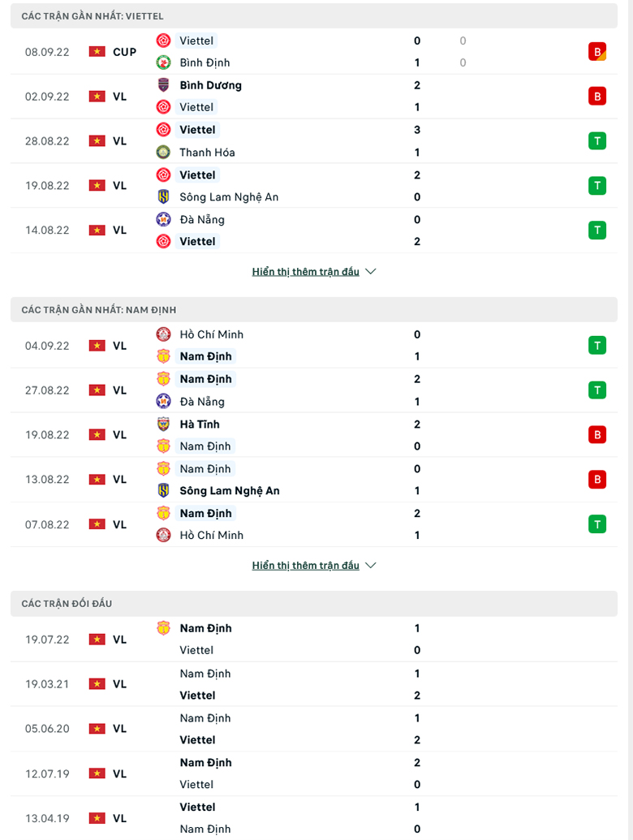
Task: Click Bình Dương club crest icon
Action: (163, 85)
